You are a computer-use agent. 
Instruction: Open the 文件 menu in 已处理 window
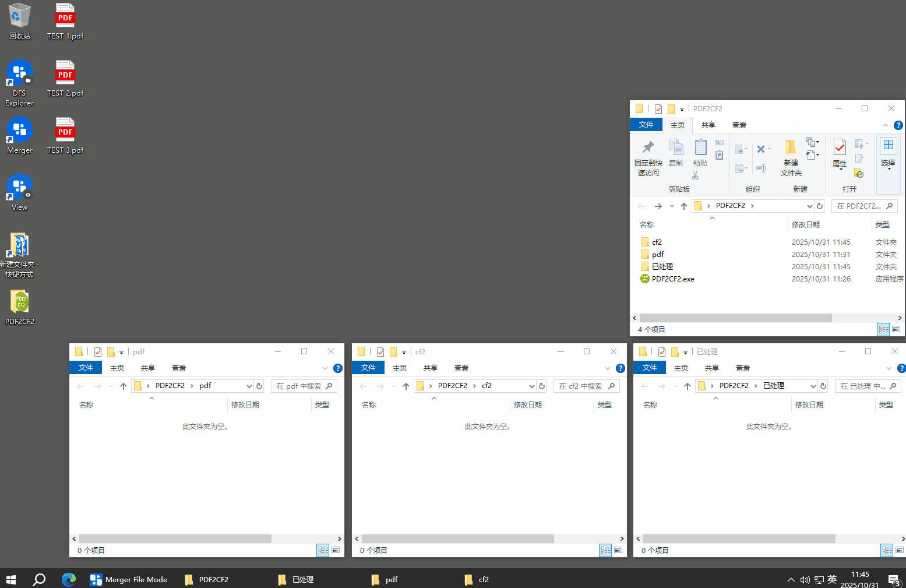[x=649, y=368]
